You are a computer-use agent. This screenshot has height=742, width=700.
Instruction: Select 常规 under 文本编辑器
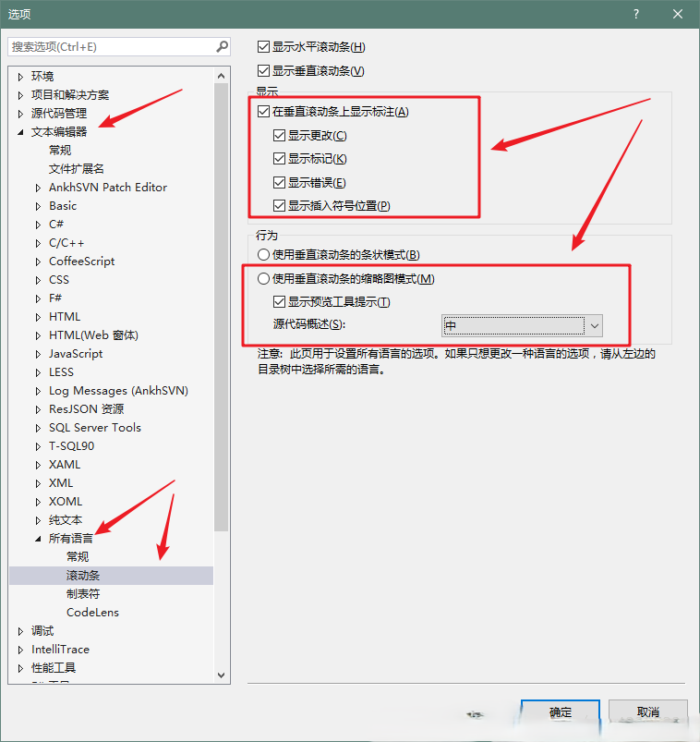point(60,151)
